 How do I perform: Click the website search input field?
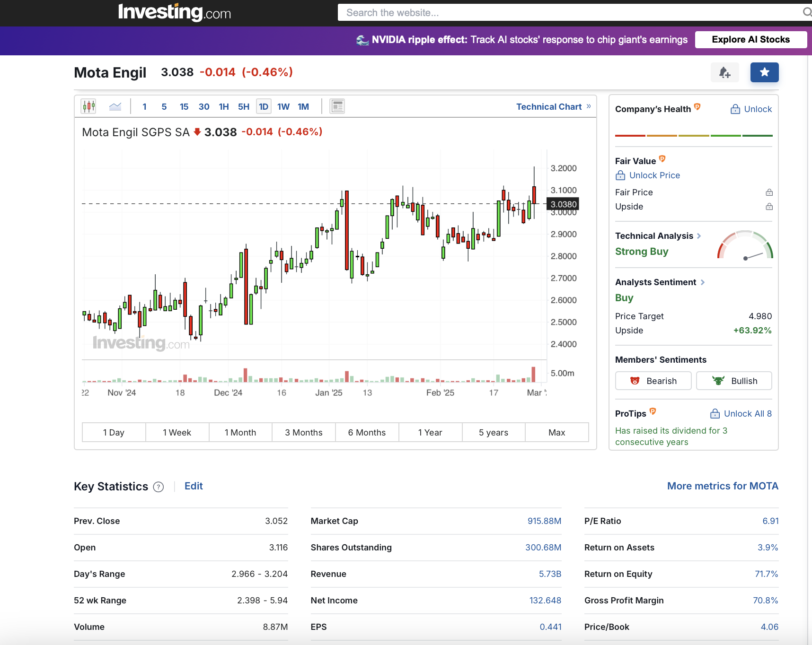pyautogui.click(x=568, y=13)
